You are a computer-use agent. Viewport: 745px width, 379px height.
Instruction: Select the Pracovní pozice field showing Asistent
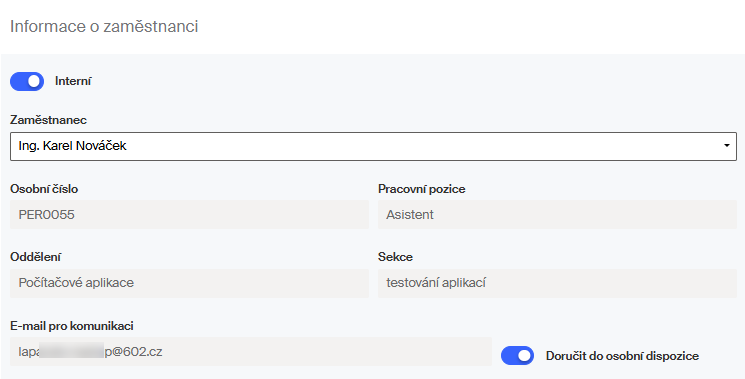(557, 215)
